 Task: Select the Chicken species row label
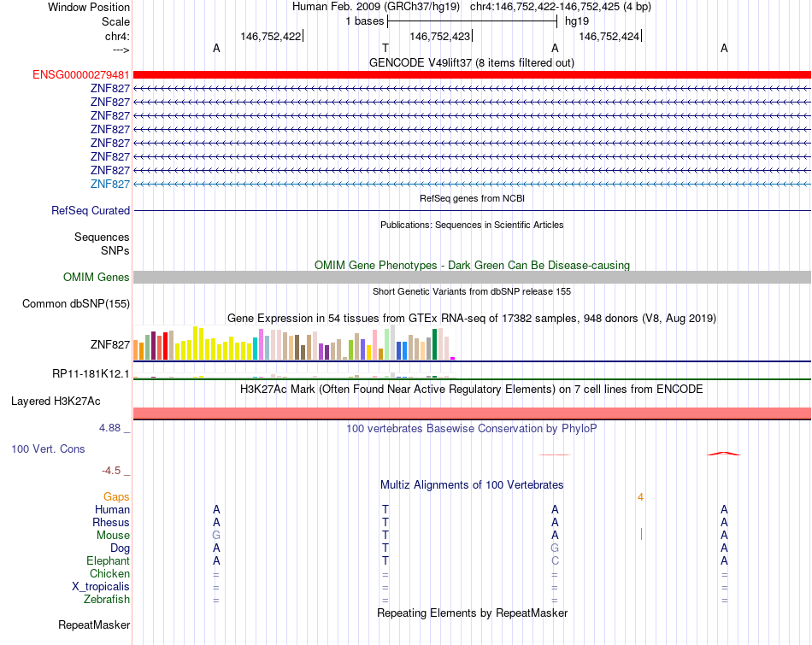[x=109, y=573]
